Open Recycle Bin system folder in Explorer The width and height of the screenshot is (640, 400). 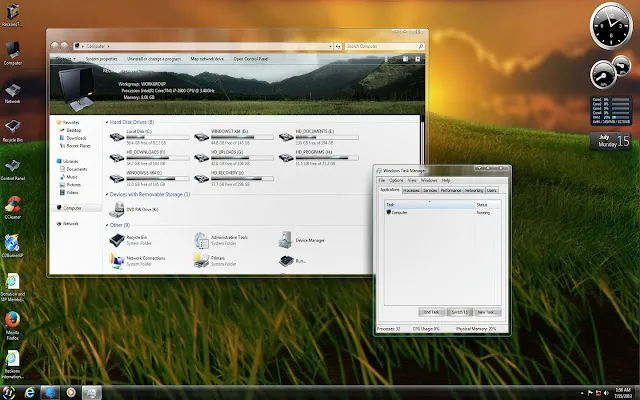pyautogui.click(x=117, y=240)
